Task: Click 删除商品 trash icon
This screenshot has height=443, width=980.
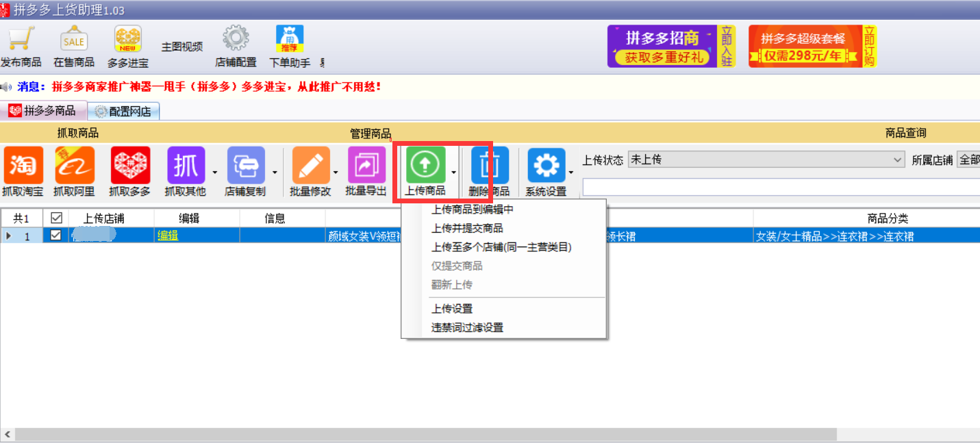Action: click(490, 166)
